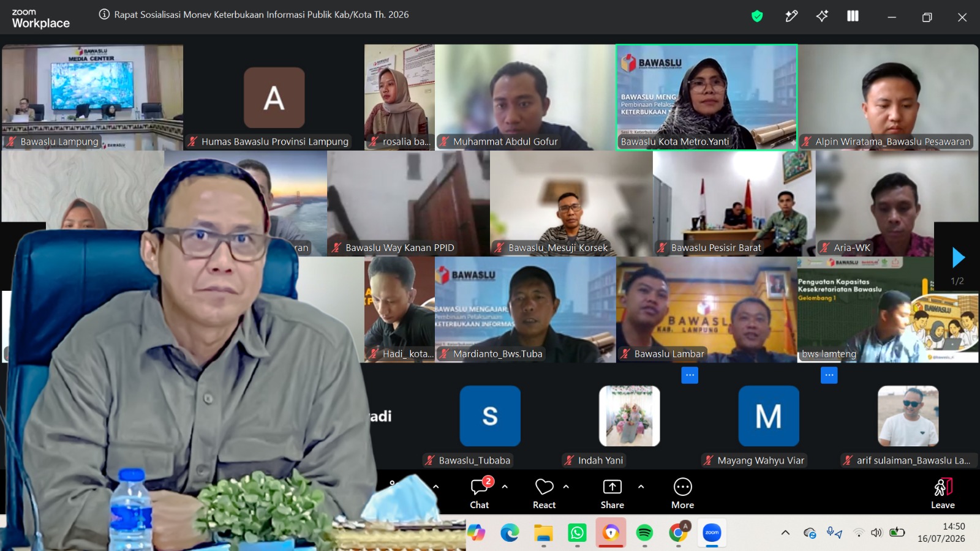
Task: Select Alpin Wiratama_Bawaslu Pesawaran video tile
Action: coord(888,97)
